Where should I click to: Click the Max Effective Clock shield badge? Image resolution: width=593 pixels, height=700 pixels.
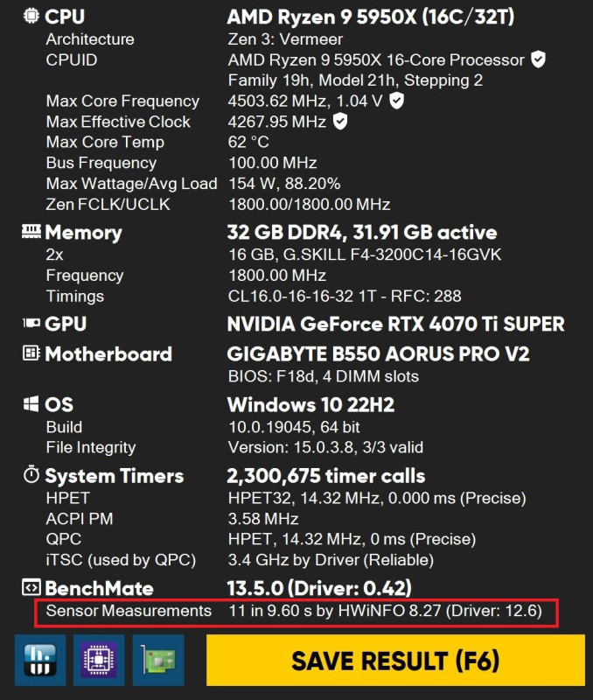[x=340, y=121]
